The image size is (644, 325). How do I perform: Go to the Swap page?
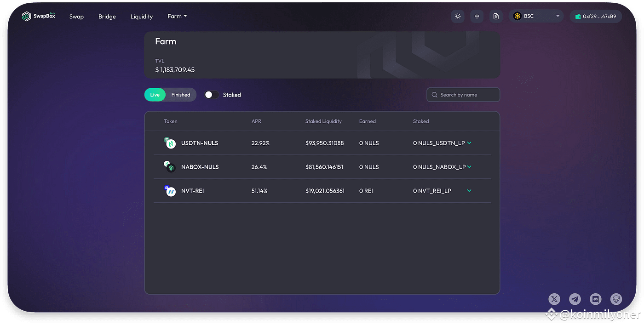(x=76, y=17)
